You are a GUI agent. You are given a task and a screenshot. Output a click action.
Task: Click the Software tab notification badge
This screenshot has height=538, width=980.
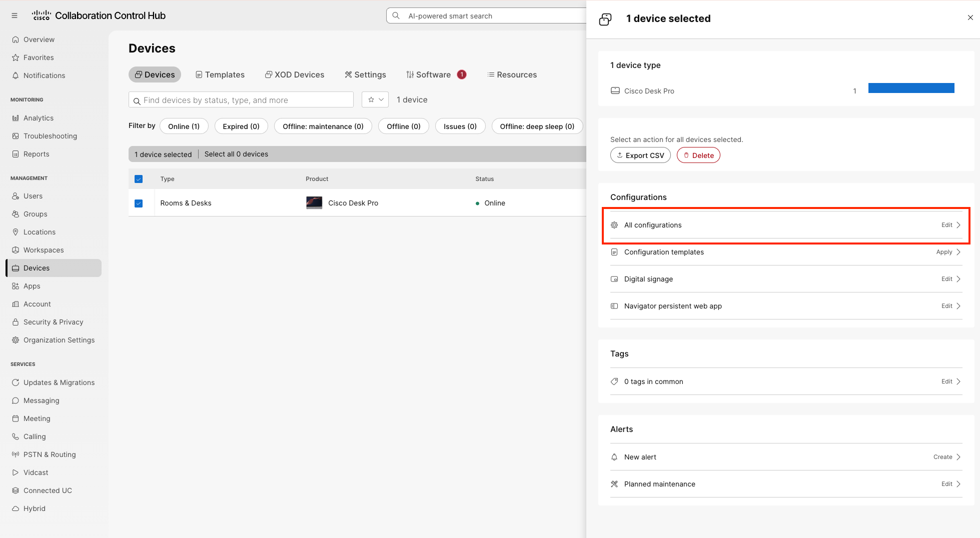(x=462, y=74)
